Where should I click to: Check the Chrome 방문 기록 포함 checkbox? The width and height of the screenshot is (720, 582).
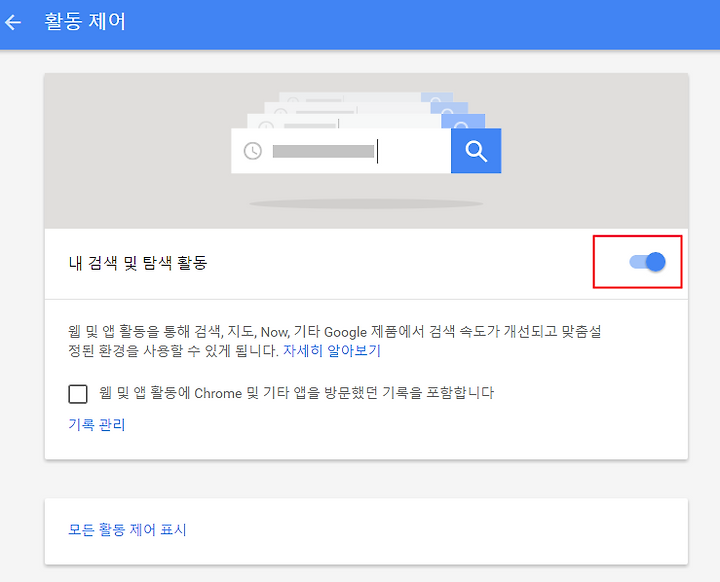tap(78, 394)
